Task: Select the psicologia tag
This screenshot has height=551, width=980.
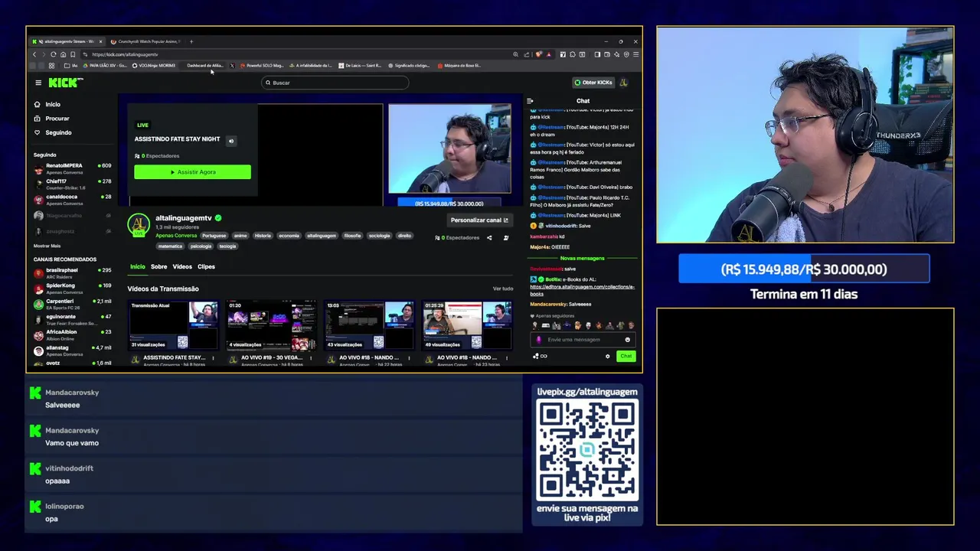Action: [201, 246]
